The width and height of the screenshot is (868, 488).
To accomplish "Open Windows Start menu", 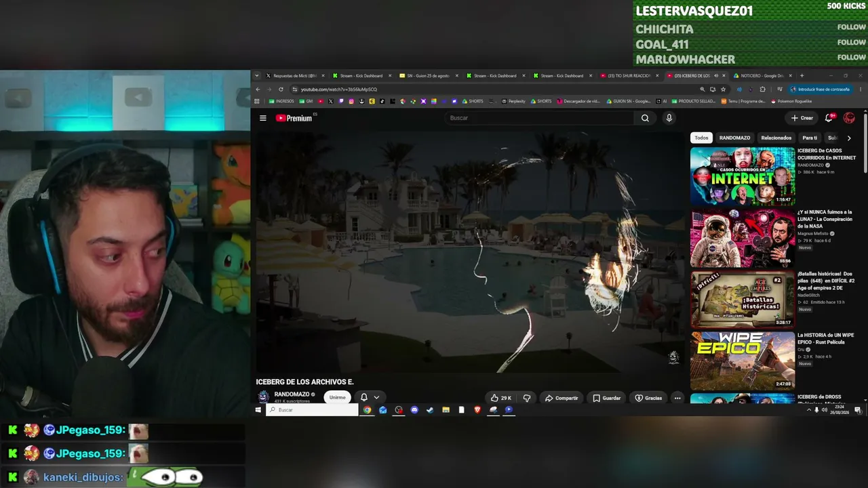I will click(258, 410).
